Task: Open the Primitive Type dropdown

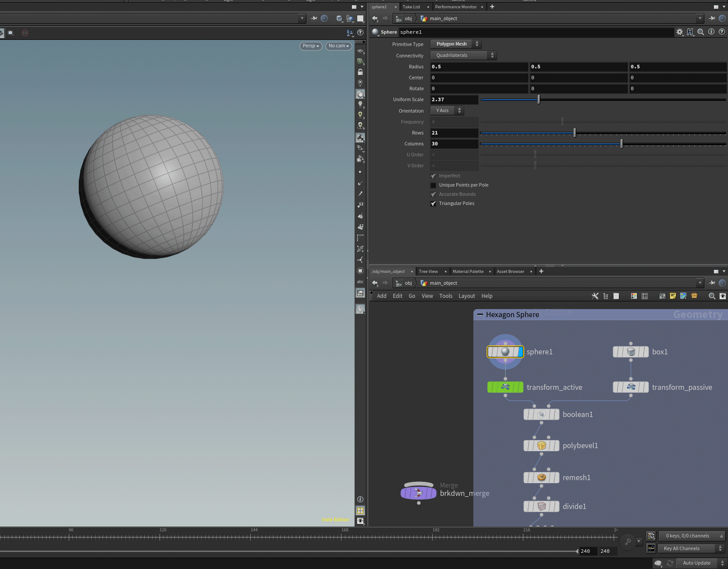Action: pyautogui.click(x=455, y=44)
